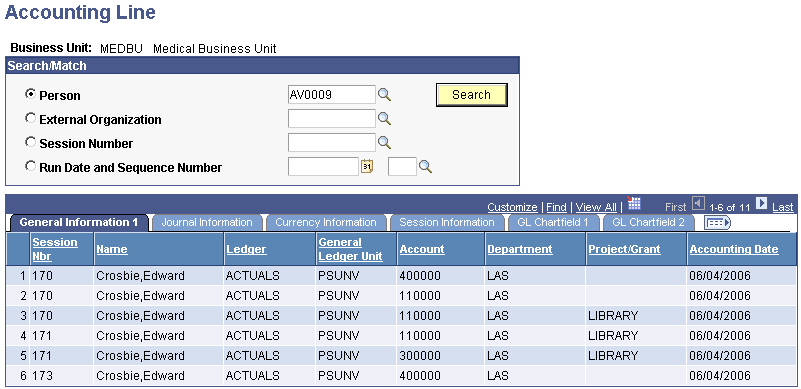Click the 1-6 of 11 row counter
The height and width of the screenshot is (389, 801).
coord(729,208)
